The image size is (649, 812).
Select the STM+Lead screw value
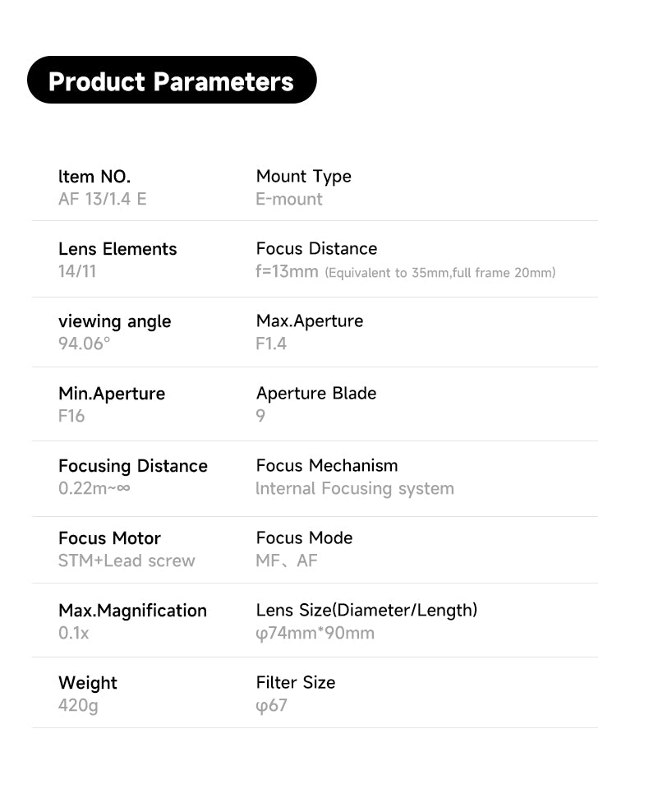(x=127, y=561)
